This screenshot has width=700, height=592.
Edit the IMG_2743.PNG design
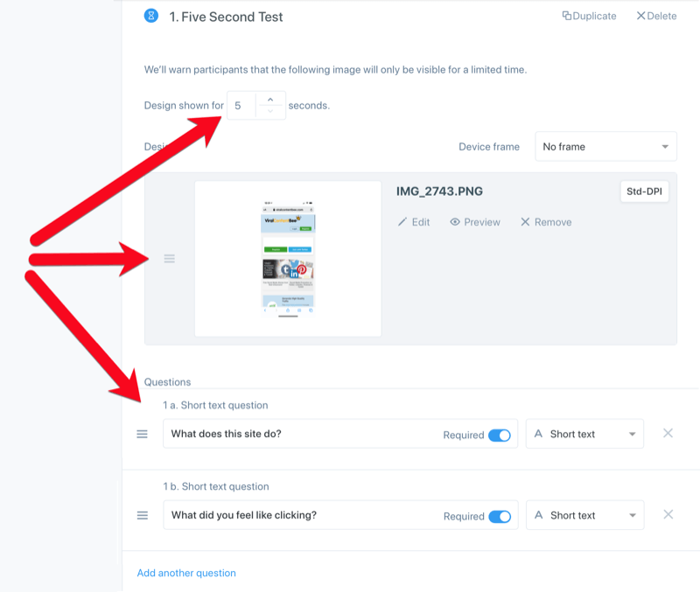pos(414,222)
